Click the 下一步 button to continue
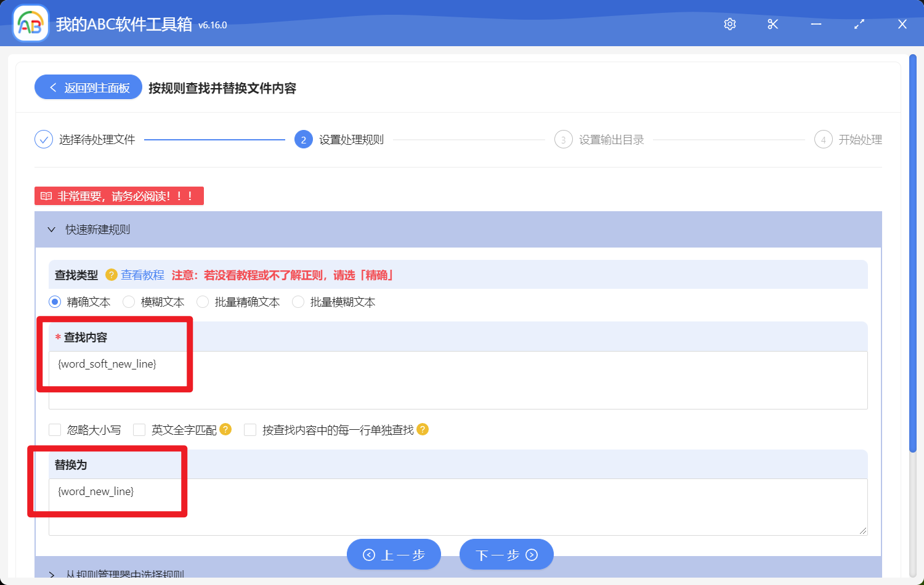 506,554
